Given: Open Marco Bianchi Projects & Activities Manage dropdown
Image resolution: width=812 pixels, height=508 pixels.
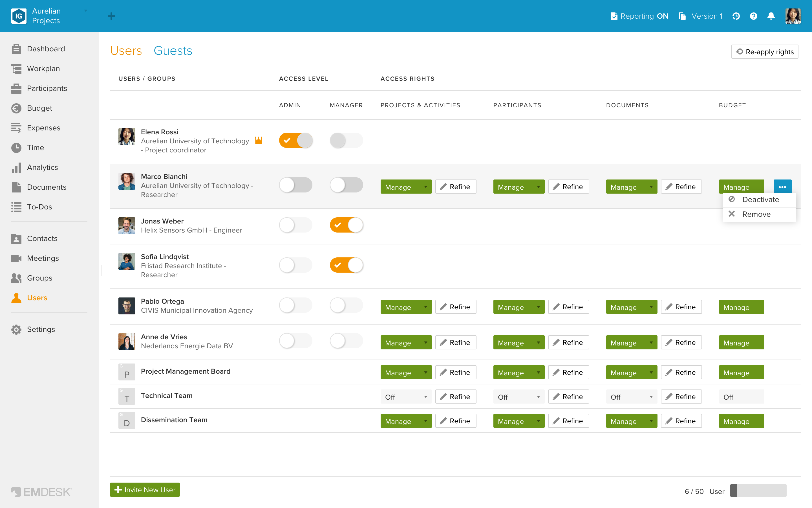Looking at the screenshot, I should [406, 187].
